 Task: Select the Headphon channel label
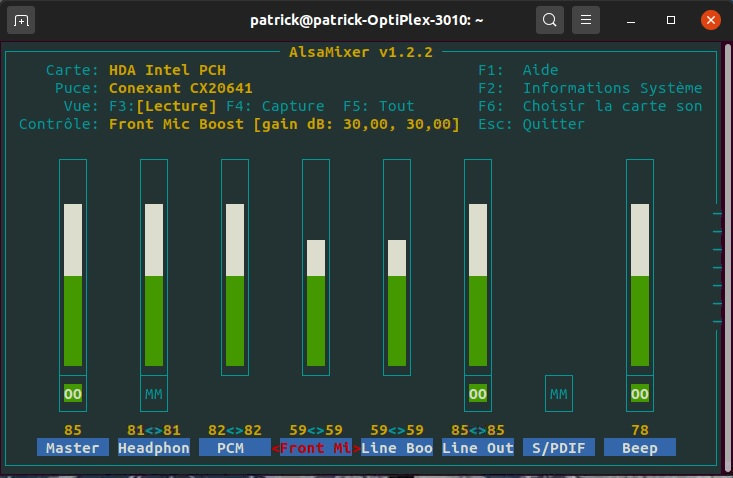[154, 448]
